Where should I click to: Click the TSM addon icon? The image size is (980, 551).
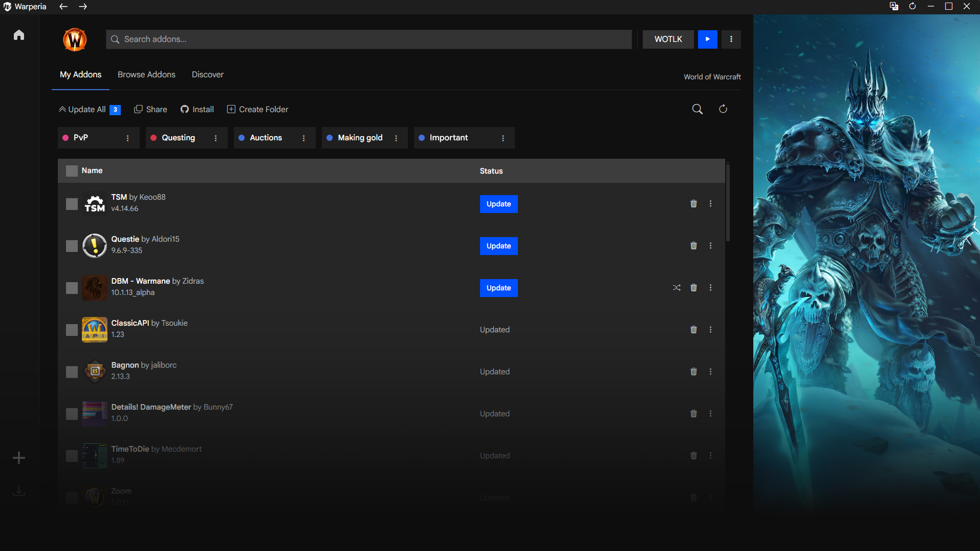click(x=95, y=204)
